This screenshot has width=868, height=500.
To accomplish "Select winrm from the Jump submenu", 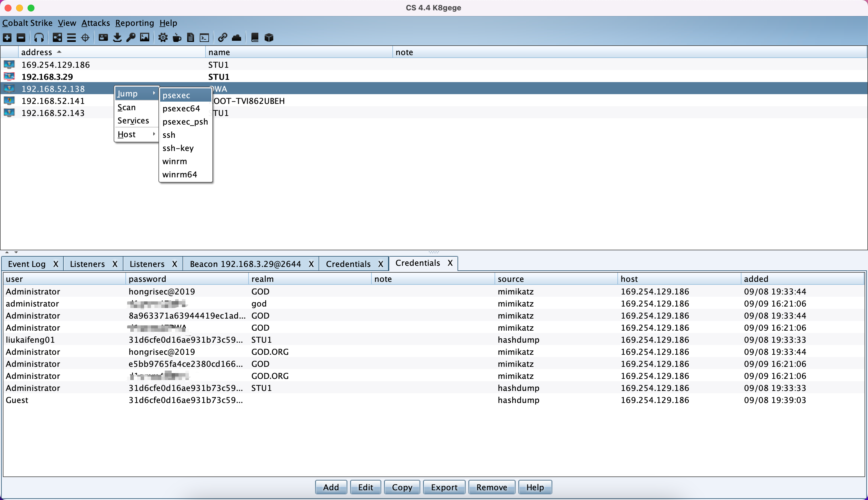I will point(185,161).
